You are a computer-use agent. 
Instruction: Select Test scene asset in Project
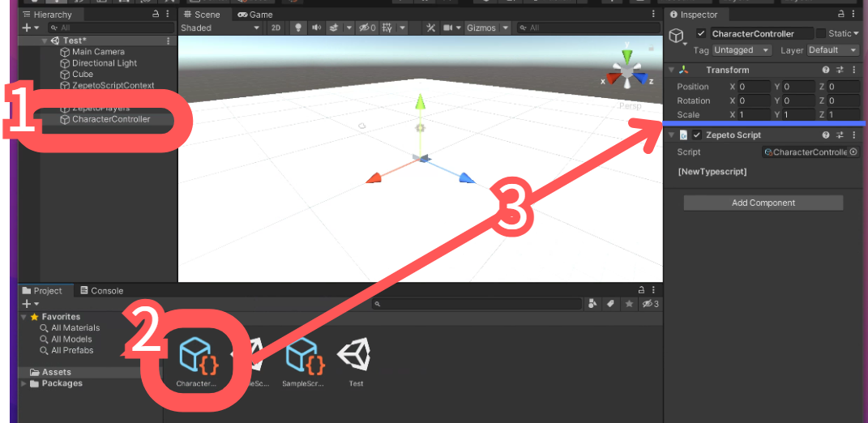(x=356, y=362)
